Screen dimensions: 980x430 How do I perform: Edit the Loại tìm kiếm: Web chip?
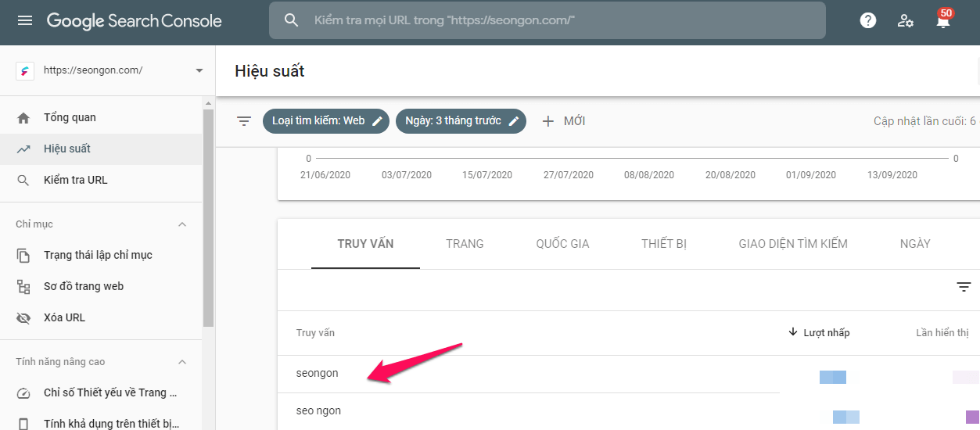326,121
